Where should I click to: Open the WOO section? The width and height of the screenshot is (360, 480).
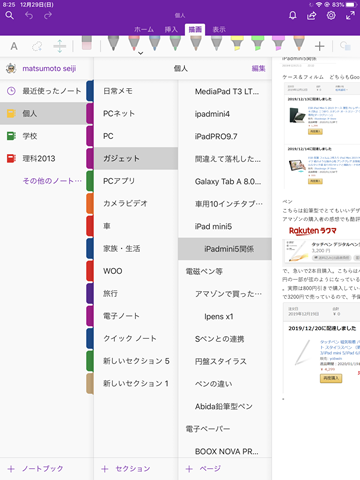(x=136, y=271)
